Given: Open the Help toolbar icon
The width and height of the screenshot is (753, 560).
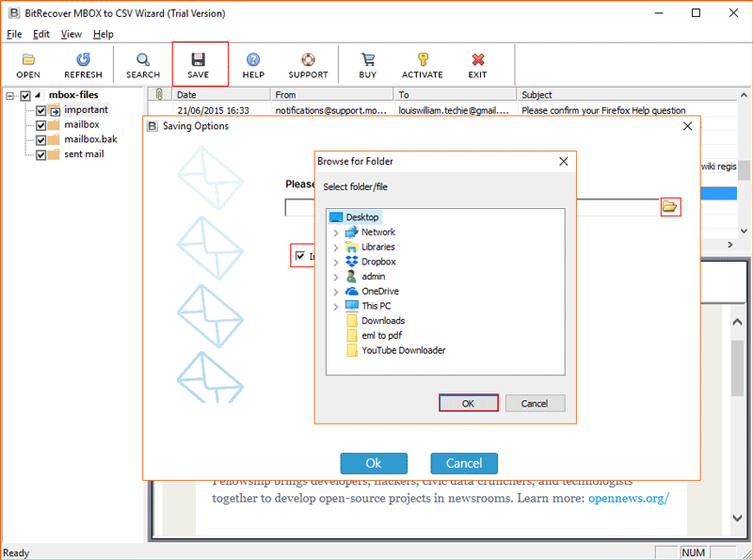Looking at the screenshot, I should click(x=253, y=59).
